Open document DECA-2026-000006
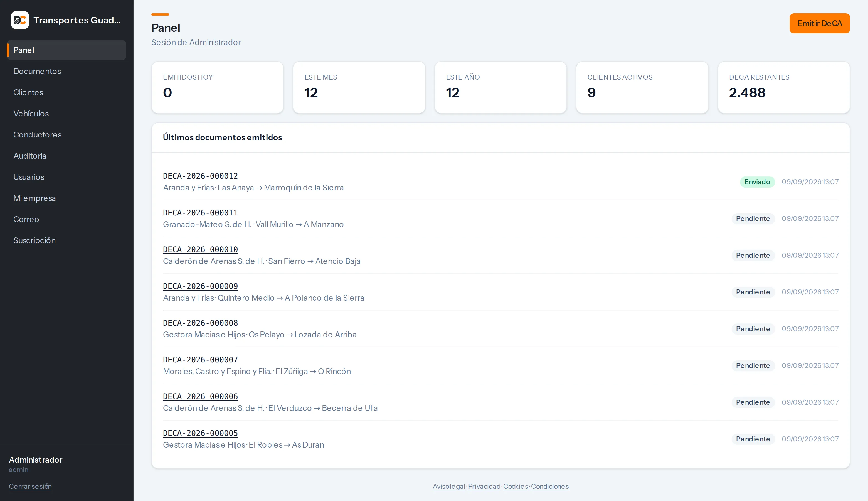This screenshot has height=501, width=868. pyautogui.click(x=201, y=396)
